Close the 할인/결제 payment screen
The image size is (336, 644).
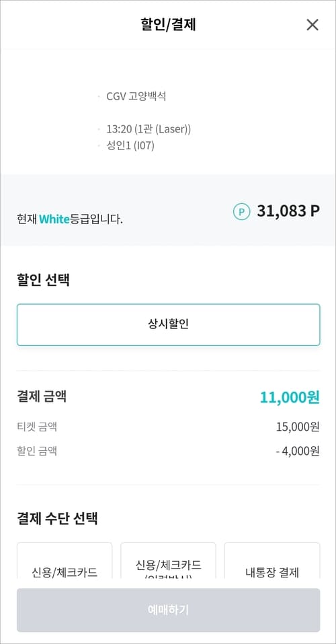(x=312, y=25)
